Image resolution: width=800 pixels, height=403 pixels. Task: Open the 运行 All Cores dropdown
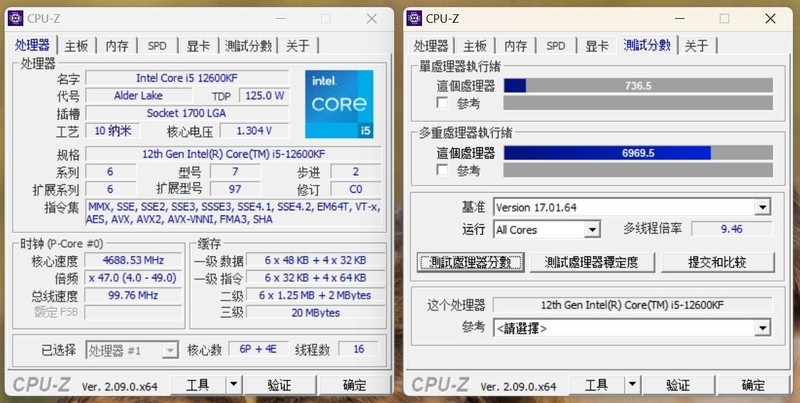click(x=546, y=230)
